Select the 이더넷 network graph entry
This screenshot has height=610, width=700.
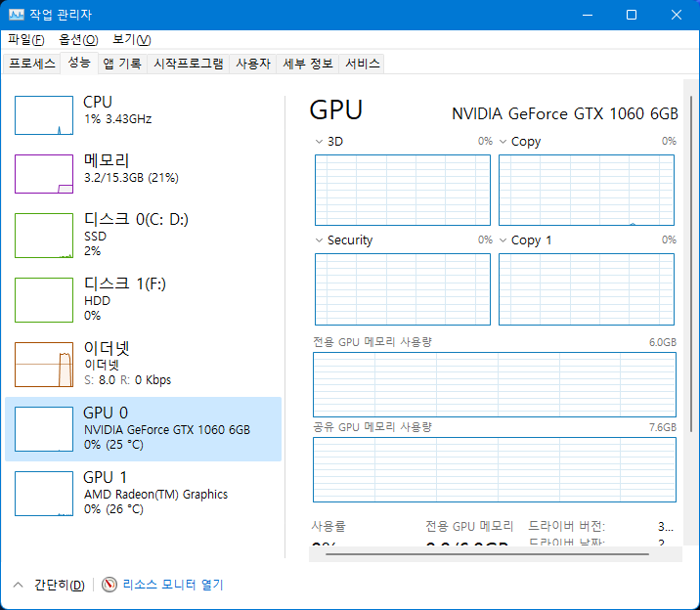(x=143, y=365)
